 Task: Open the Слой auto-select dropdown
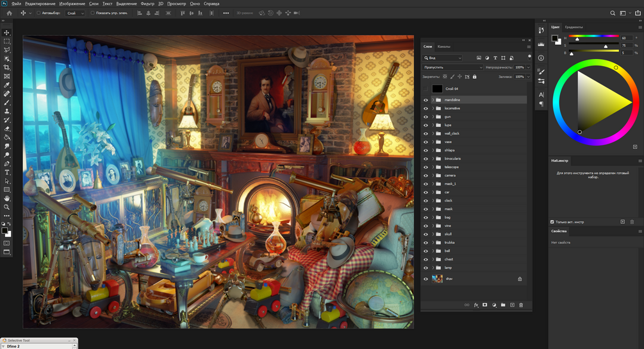click(75, 13)
